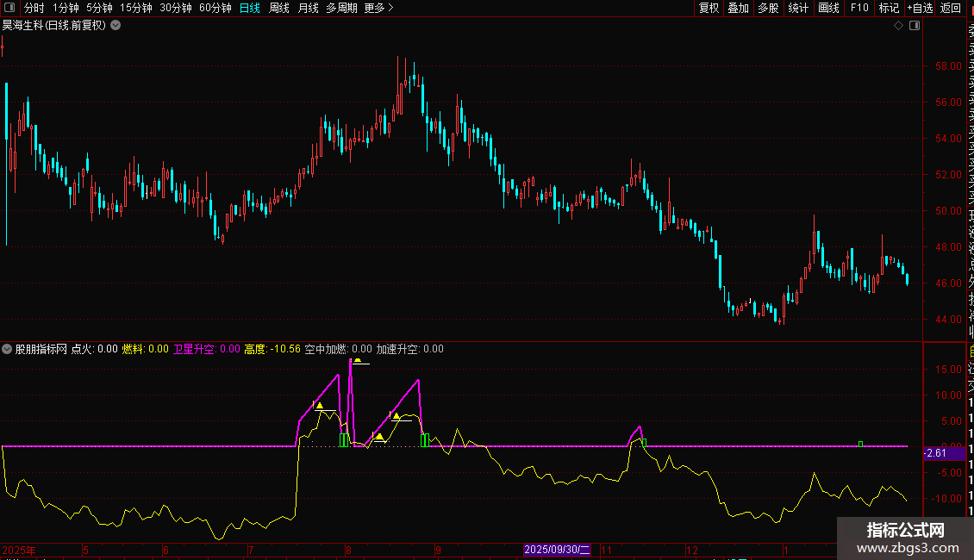Click the green box marker near month 8

343,440
